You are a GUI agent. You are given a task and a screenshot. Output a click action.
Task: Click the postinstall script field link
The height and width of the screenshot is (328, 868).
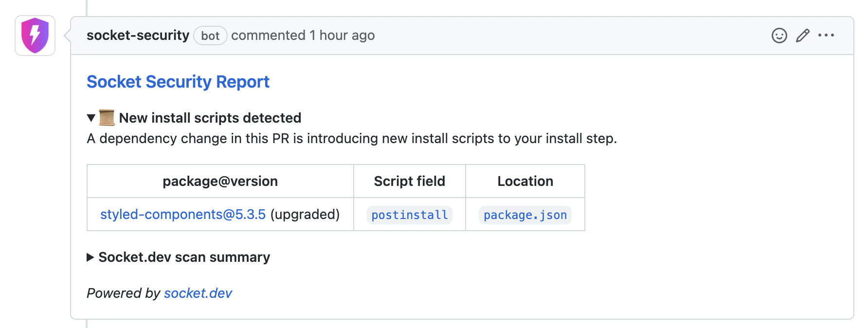click(409, 215)
